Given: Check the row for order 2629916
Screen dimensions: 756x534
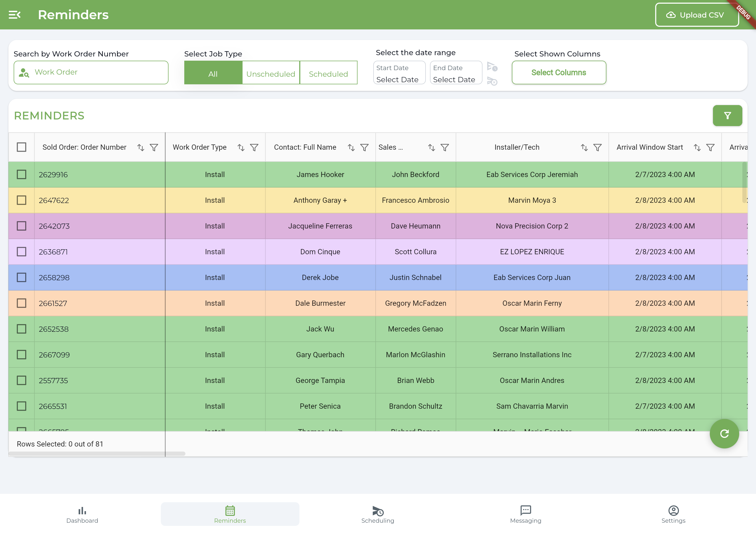Looking at the screenshot, I should (x=22, y=175).
